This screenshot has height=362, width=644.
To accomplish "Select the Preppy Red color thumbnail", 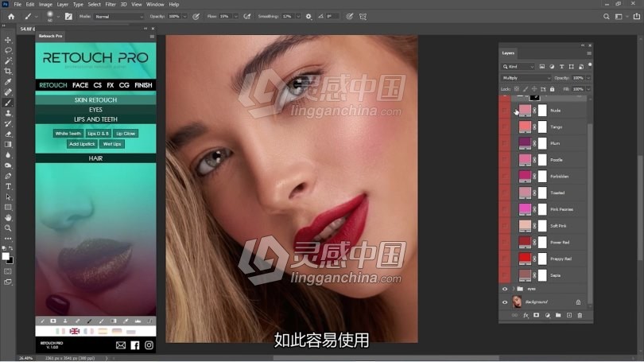I will point(525,259).
